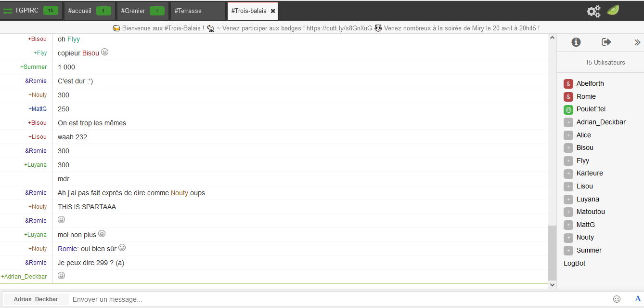Open text formatting A icon
Screen dimensions: 644x308
638,299
